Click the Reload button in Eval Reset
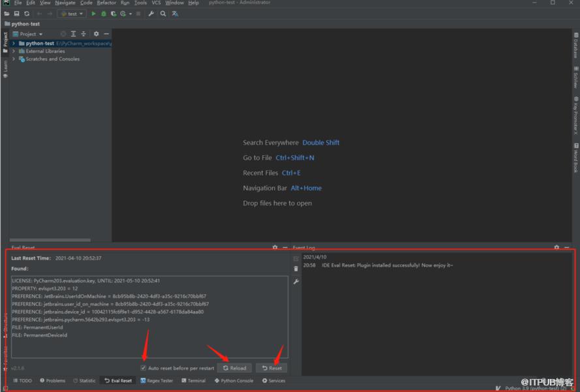Viewport: 580px width, 392px height. point(234,368)
